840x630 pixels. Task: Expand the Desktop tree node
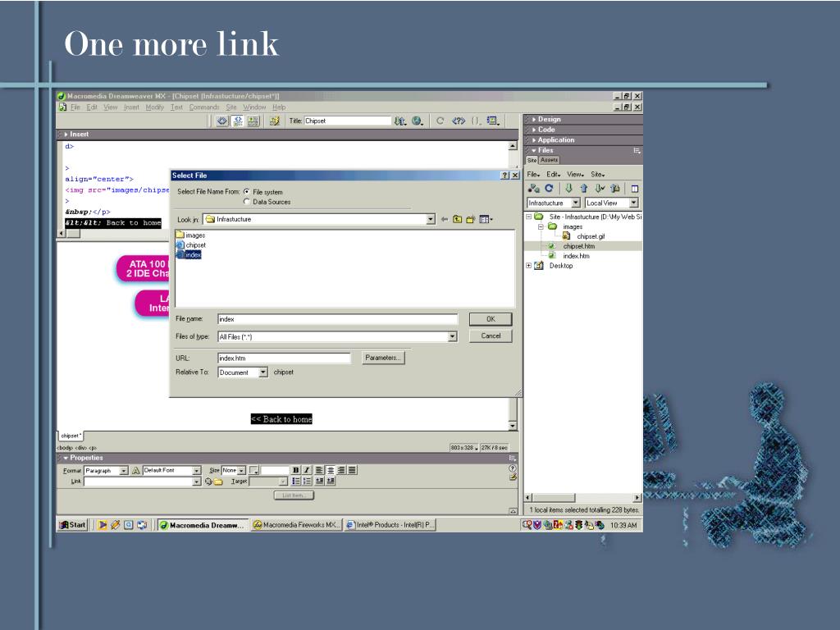pos(529,266)
